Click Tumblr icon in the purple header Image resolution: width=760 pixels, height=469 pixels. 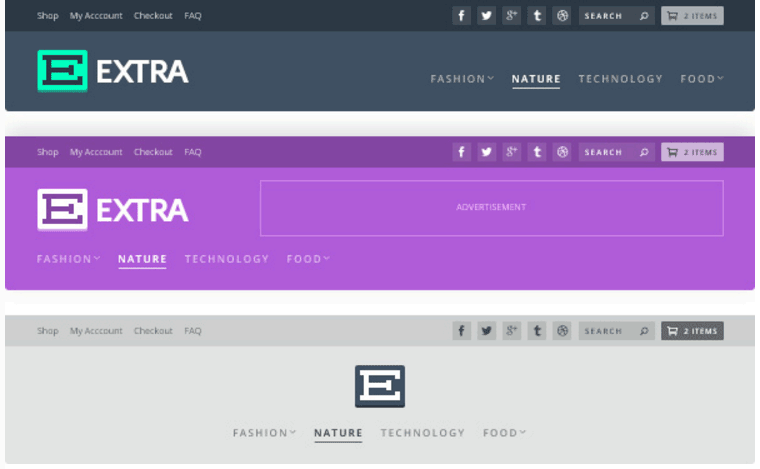click(x=537, y=152)
